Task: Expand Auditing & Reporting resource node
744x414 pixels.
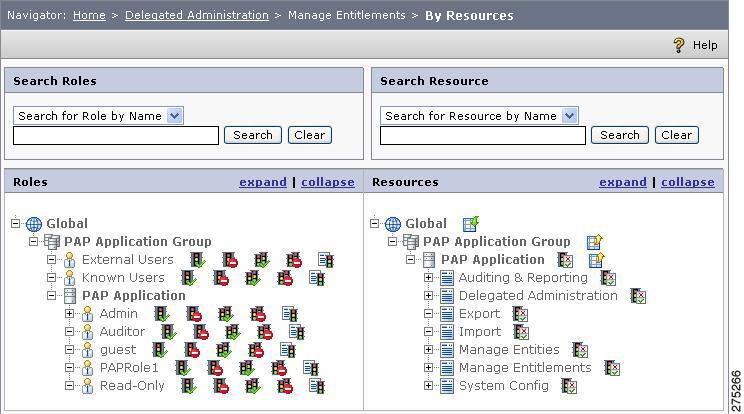Action: coord(429,277)
